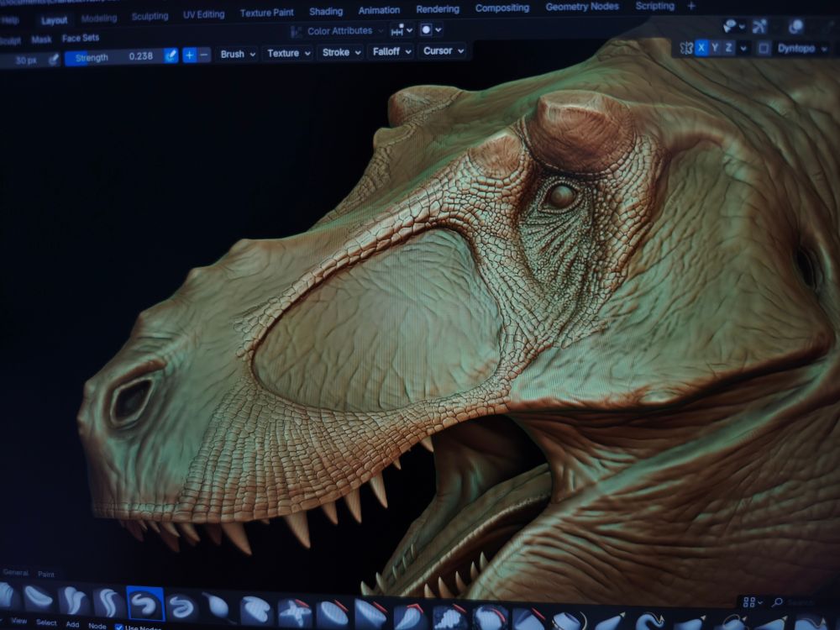Switch to the Layout workspace tab
Image resolution: width=840 pixels, height=630 pixels.
pos(54,20)
